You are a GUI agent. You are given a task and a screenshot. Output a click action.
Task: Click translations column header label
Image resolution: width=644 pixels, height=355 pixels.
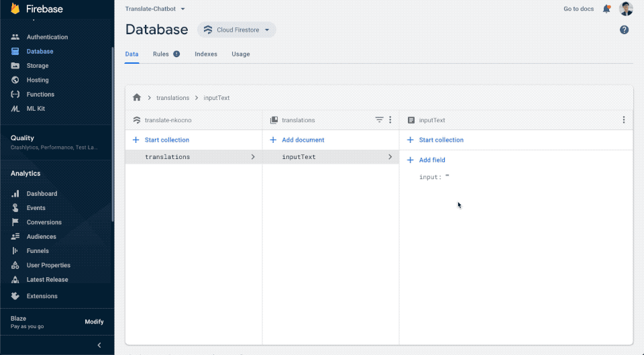298,120
